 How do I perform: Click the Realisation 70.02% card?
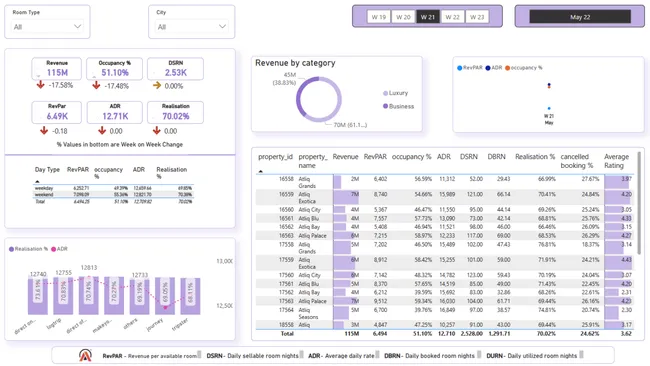coord(175,112)
